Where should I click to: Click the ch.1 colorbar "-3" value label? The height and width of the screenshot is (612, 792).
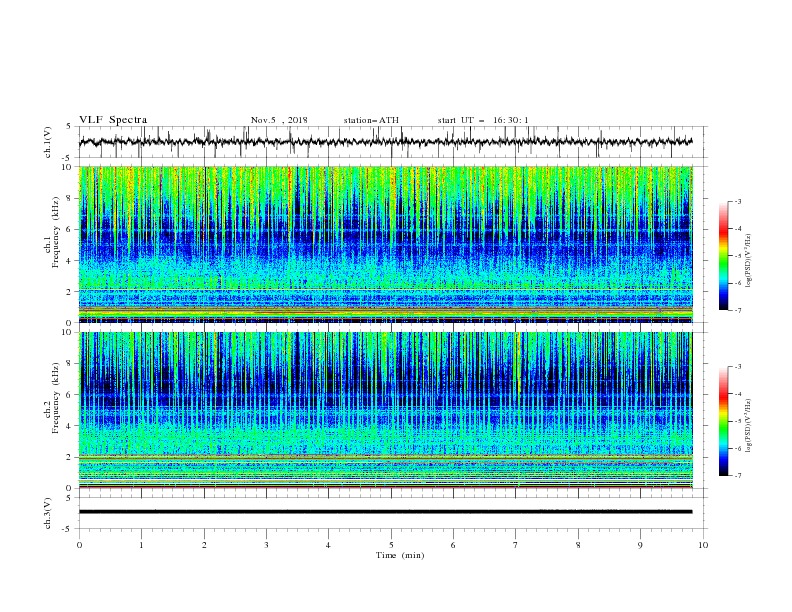(x=737, y=201)
